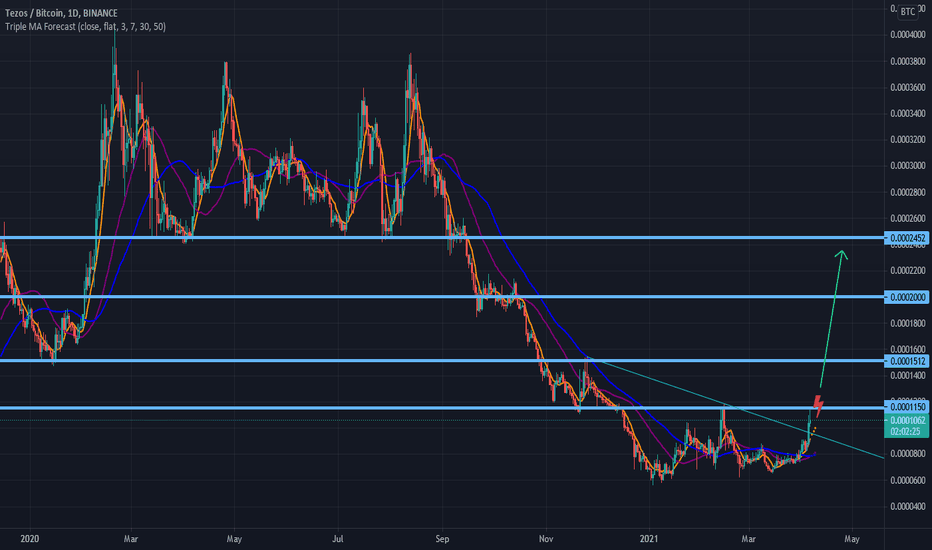The width and height of the screenshot is (932, 550).
Task: Open the Triple MA Forecast indicator legend
Action: (x=85, y=27)
